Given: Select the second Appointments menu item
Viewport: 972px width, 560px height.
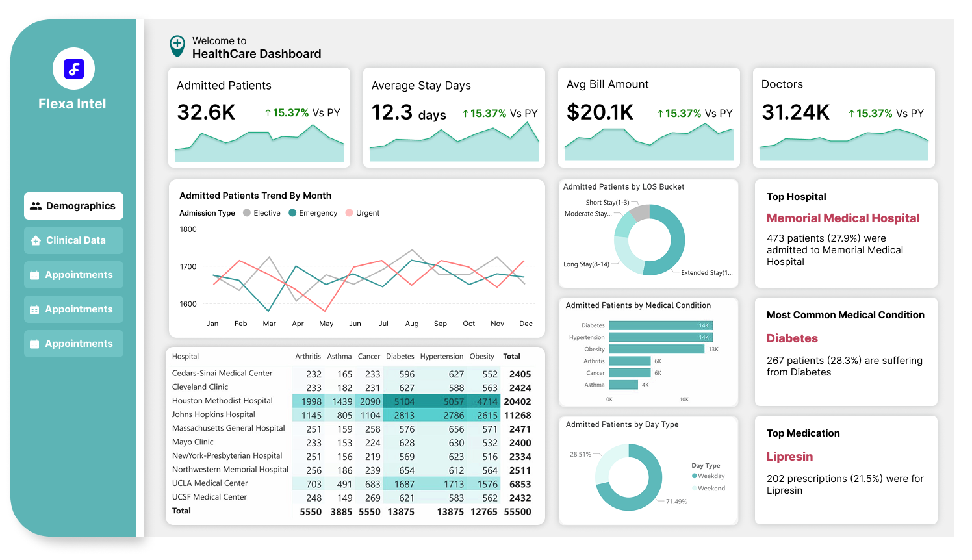Looking at the screenshot, I should tap(73, 309).
